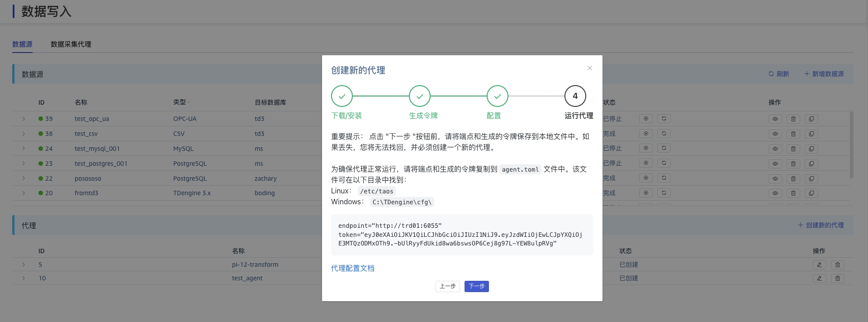
Task: Copy the test_postgres_001 data source
Action: (x=811, y=163)
